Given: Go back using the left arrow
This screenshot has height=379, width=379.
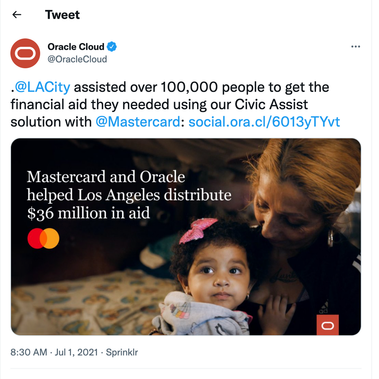Looking at the screenshot, I should click(17, 15).
